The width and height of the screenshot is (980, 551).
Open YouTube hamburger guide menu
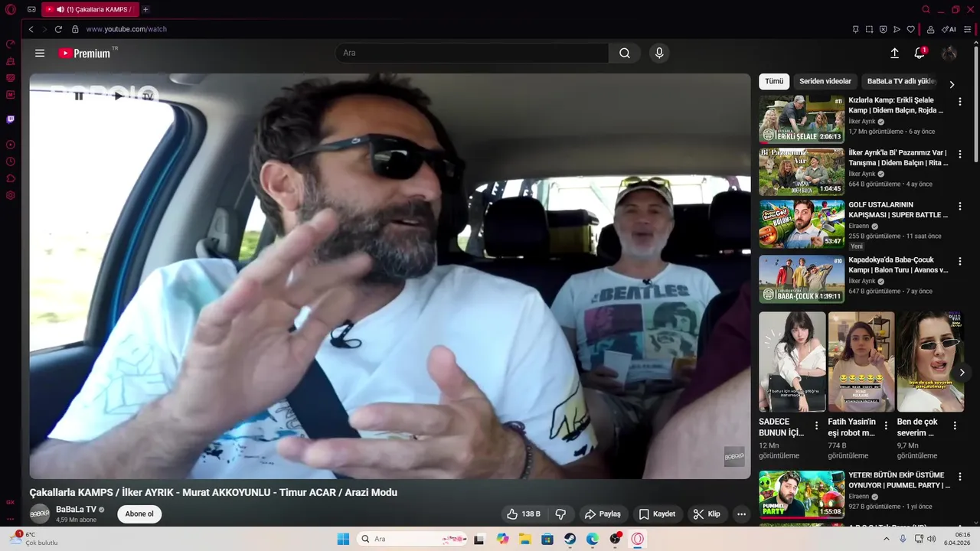(x=40, y=53)
